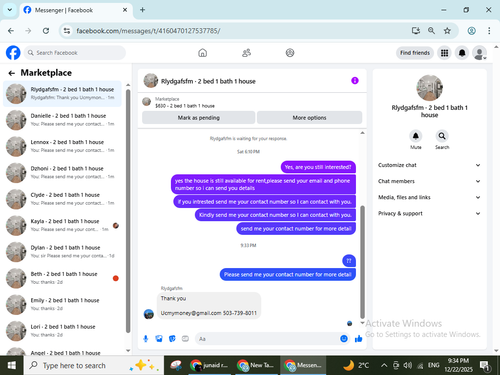Bookmark this page with star icon
Viewport: 500px width, 375px height.
pyautogui.click(x=447, y=31)
